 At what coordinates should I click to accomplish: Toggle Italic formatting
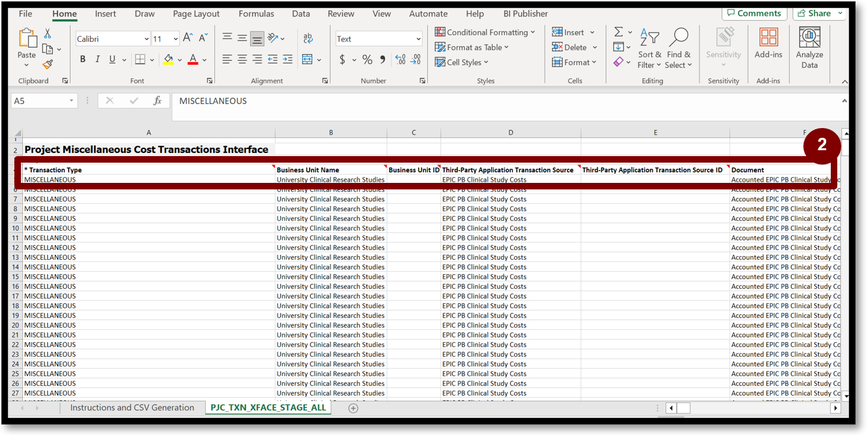97,59
